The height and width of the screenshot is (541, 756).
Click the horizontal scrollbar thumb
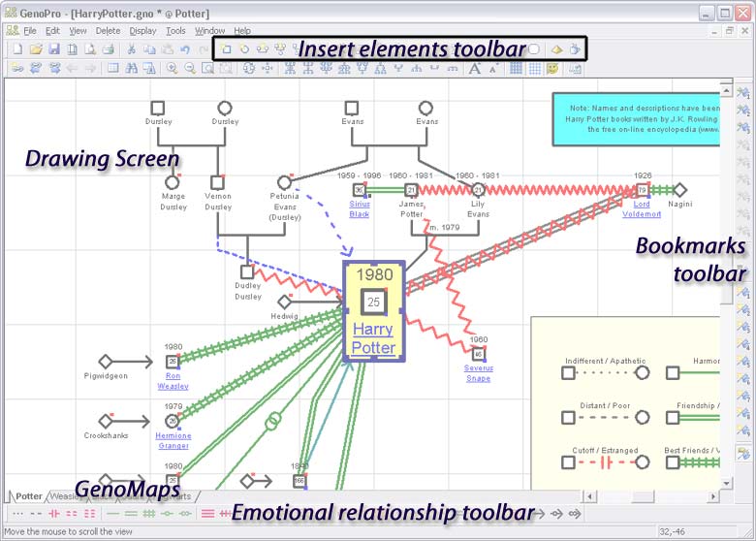coord(643,496)
